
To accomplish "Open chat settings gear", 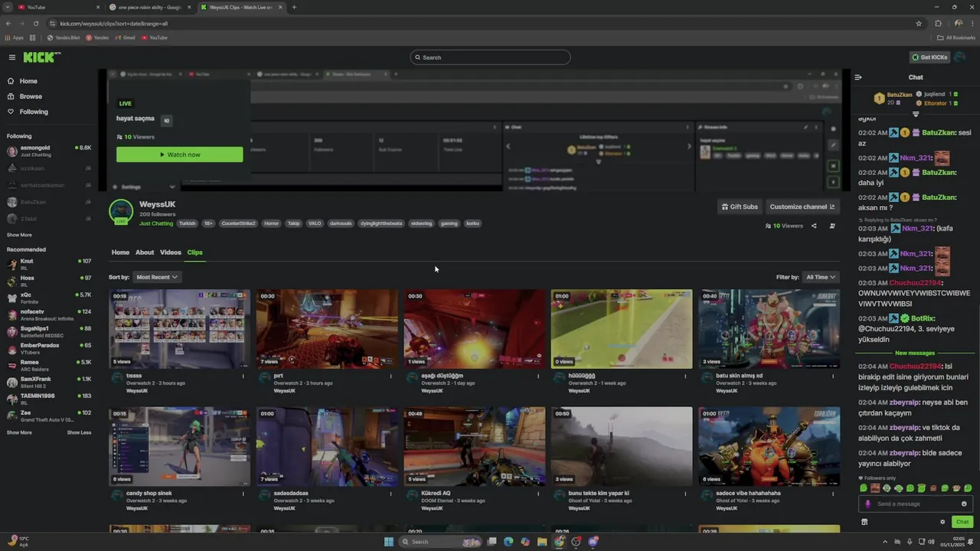I will point(942,522).
